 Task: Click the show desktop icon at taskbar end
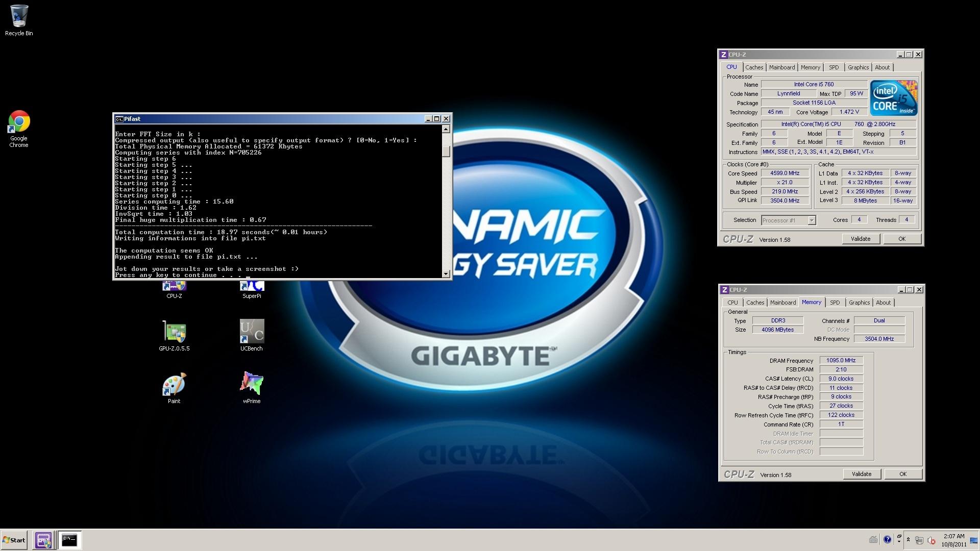tap(974, 540)
